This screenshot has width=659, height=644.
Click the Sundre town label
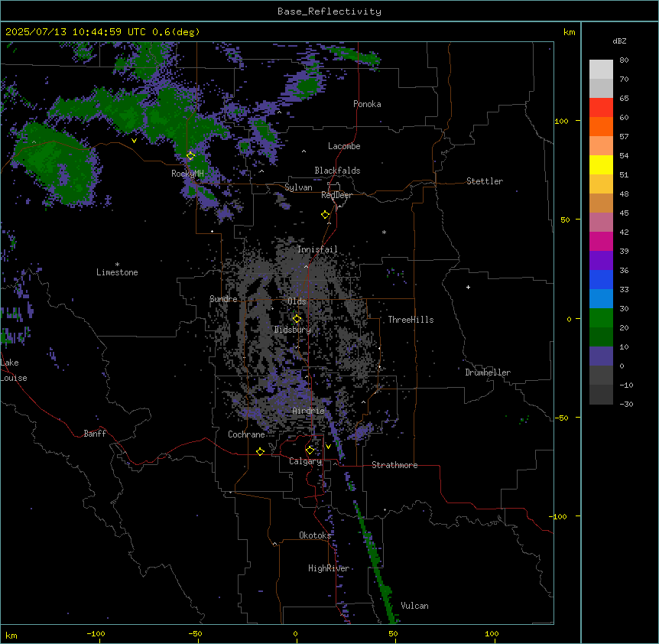coord(223,299)
